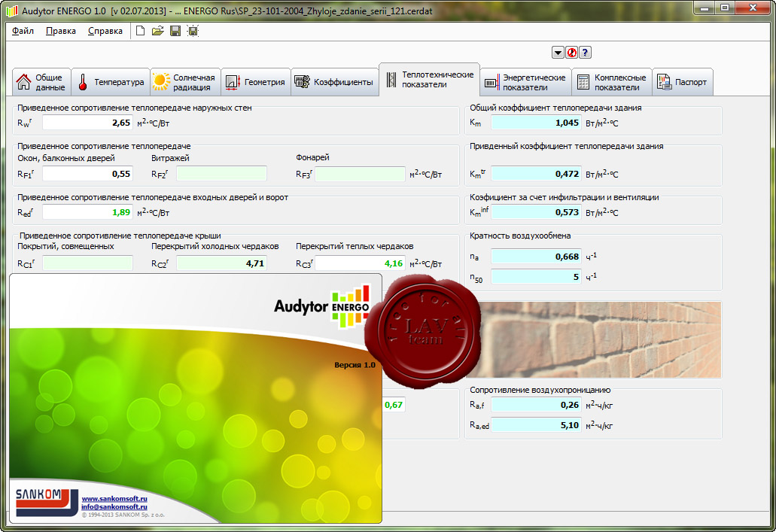This screenshot has width=776, height=532.
Task: Switch to the Энергетические показатели tab
Action: coord(525,82)
